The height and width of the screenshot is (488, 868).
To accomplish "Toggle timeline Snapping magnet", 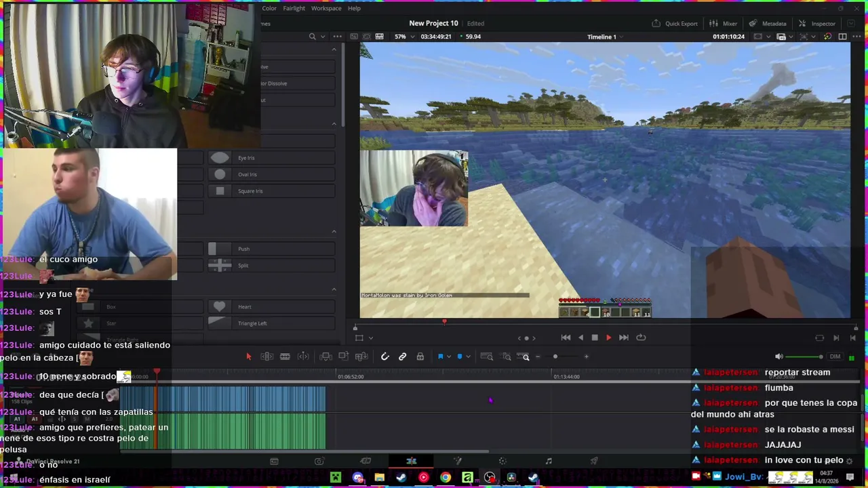I will pyautogui.click(x=384, y=357).
